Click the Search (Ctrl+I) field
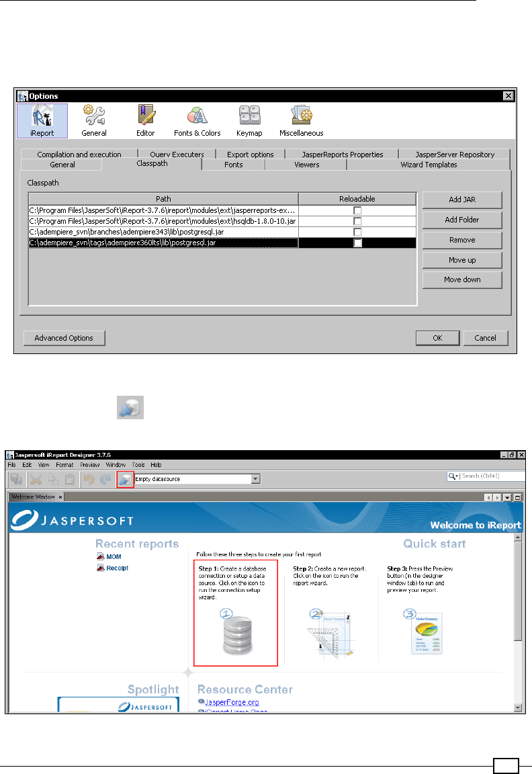 [x=492, y=476]
